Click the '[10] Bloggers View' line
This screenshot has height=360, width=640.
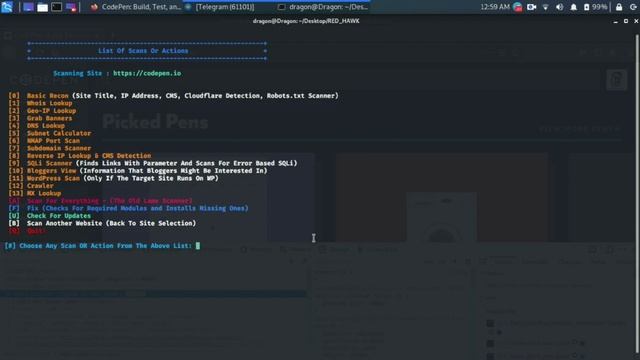(138, 171)
